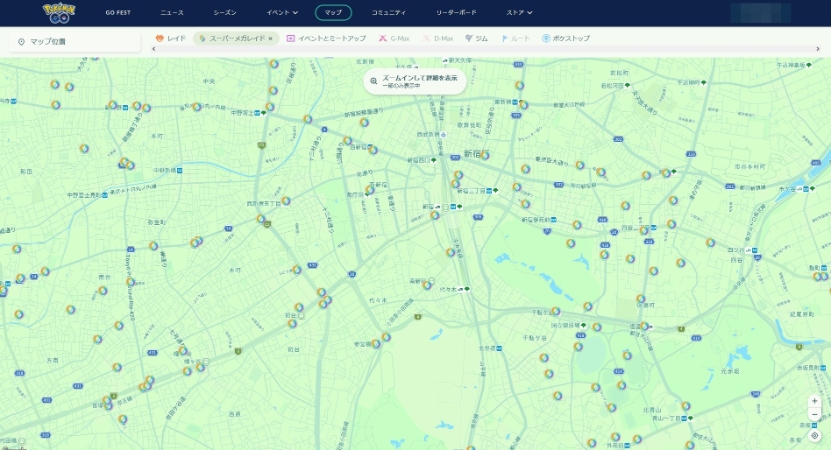This screenshot has width=831, height=450.
Task: Select the raid marker on 新宿税務署通り road
Action: click(x=364, y=122)
